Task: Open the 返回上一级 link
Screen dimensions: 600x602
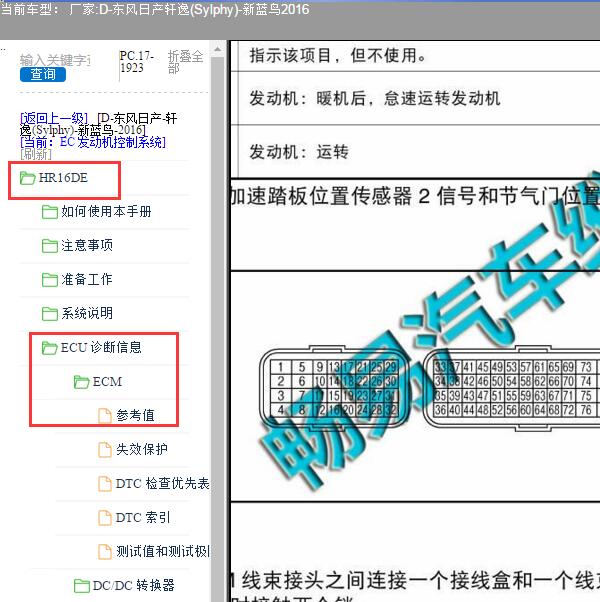Action: pos(54,117)
